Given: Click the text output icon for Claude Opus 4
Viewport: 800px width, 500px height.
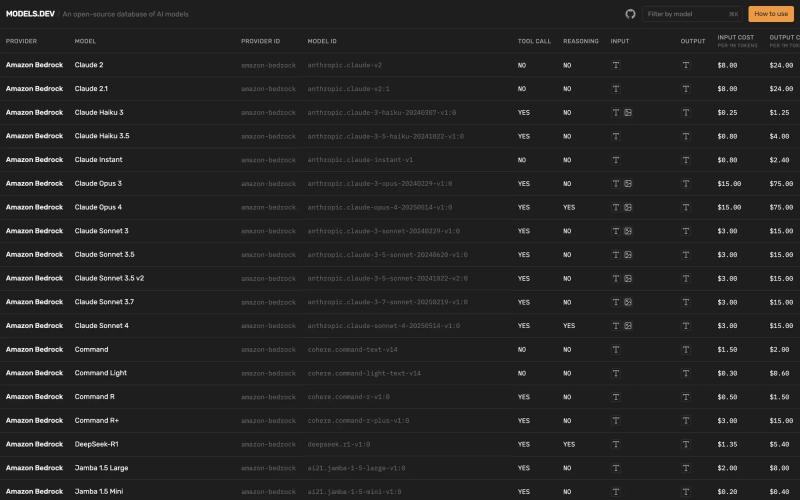Looking at the screenshot, I should [x=686, y=208].
